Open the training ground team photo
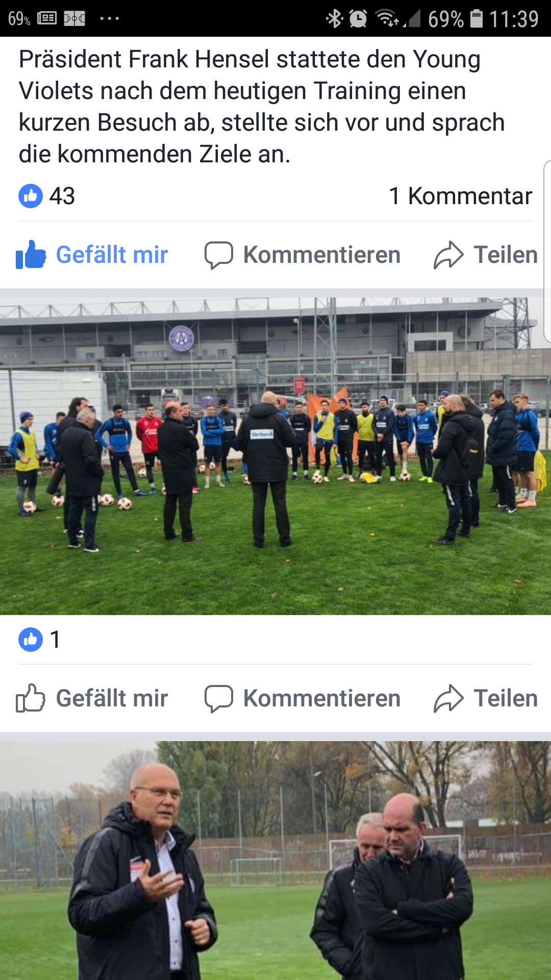 click(275, 456)
